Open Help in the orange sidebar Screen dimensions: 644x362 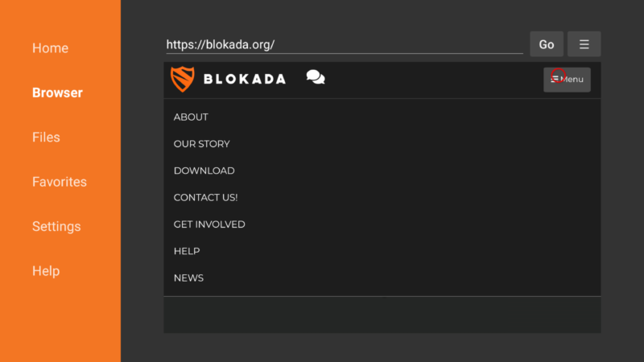[x=46, y=271]
